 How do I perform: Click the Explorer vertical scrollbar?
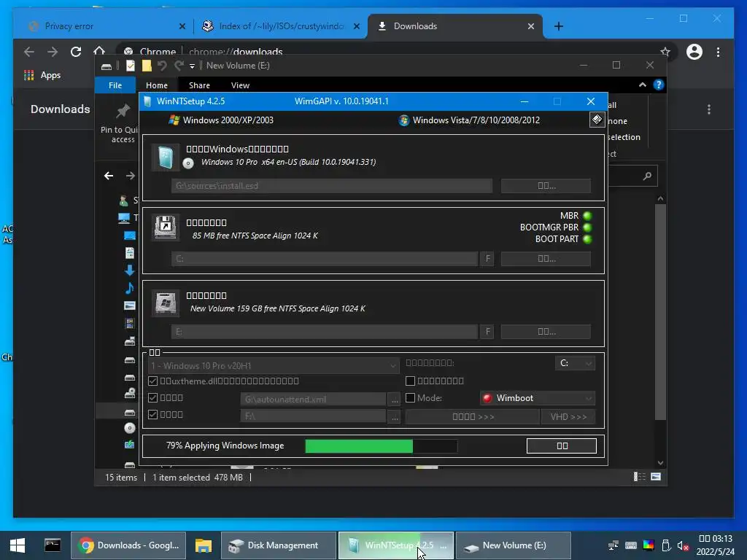coord(660,312)
